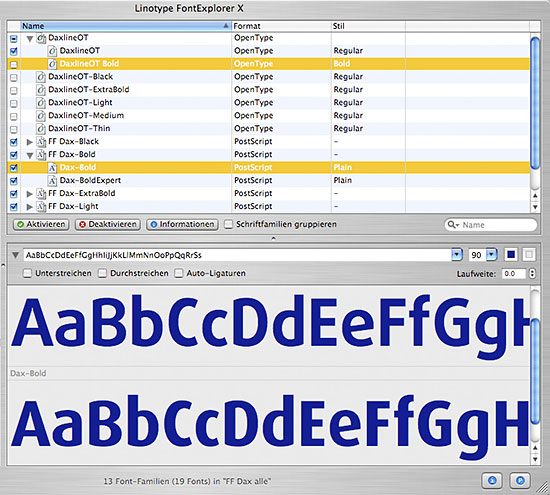Click the DaxlineOT family font icon
Screen dimensions: 550x495
(x=41, y=38)
